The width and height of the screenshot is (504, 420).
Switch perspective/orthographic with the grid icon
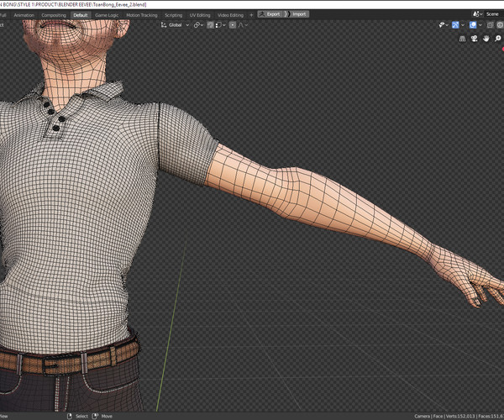point(463,39)
